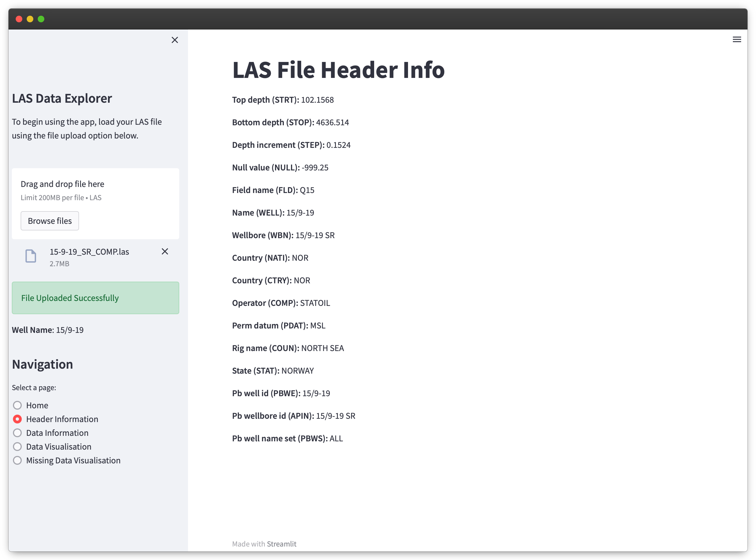Click the Top depth (STRT) value line
The image size is (756, 560).
[283, 100]
